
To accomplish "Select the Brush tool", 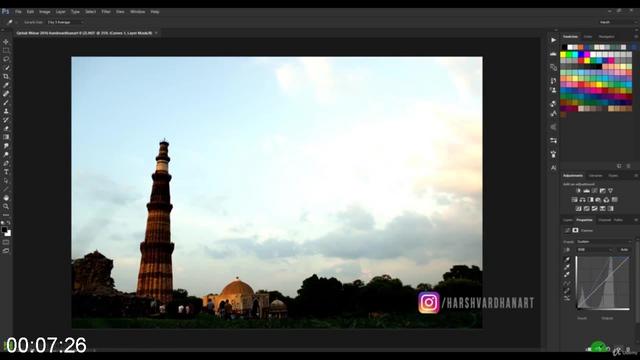I will [x=6, y=102].
